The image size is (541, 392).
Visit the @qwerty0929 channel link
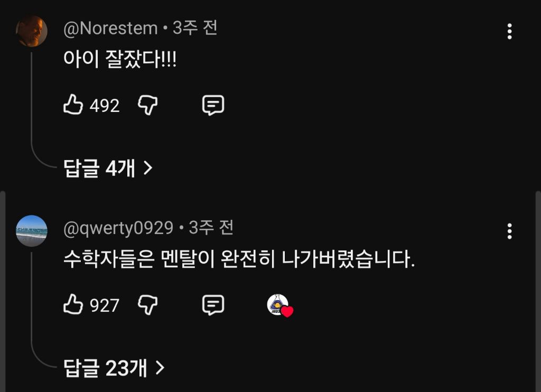pyautogui.click(x=118, y=228)
